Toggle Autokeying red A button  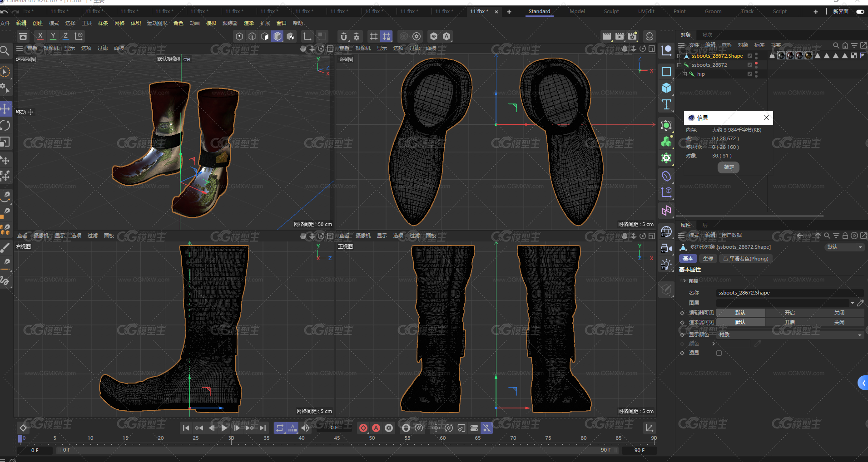click(376, 428)
